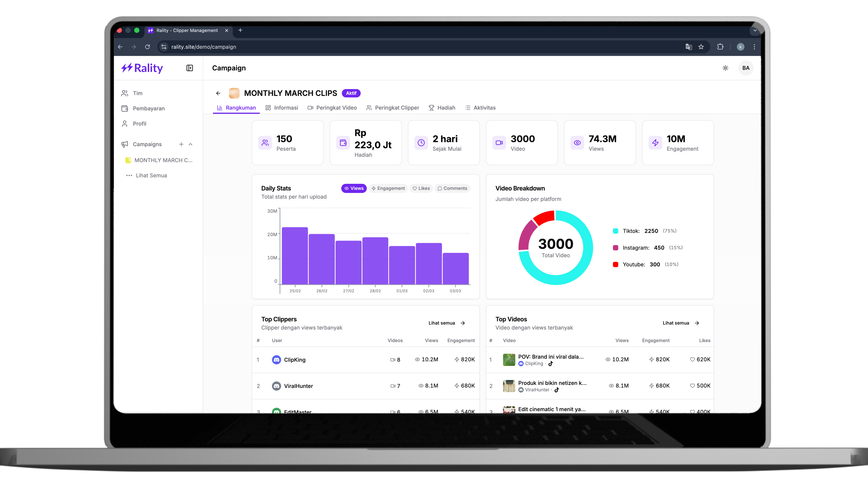This screenshot has height=488, width=868.
Task: Click the campaign back arrow
Action: pos(218,93)
